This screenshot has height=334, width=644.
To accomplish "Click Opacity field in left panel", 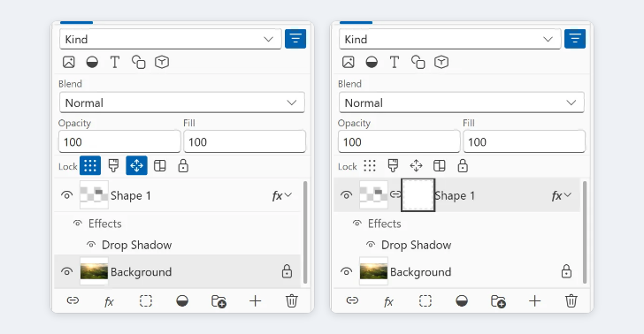I will pos(119,142).
